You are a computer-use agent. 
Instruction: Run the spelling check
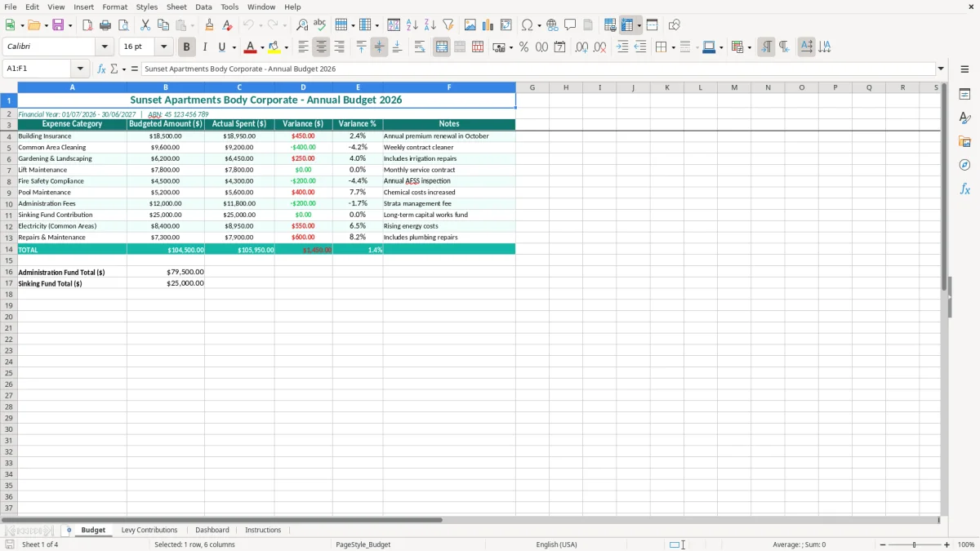click(320, 25)
